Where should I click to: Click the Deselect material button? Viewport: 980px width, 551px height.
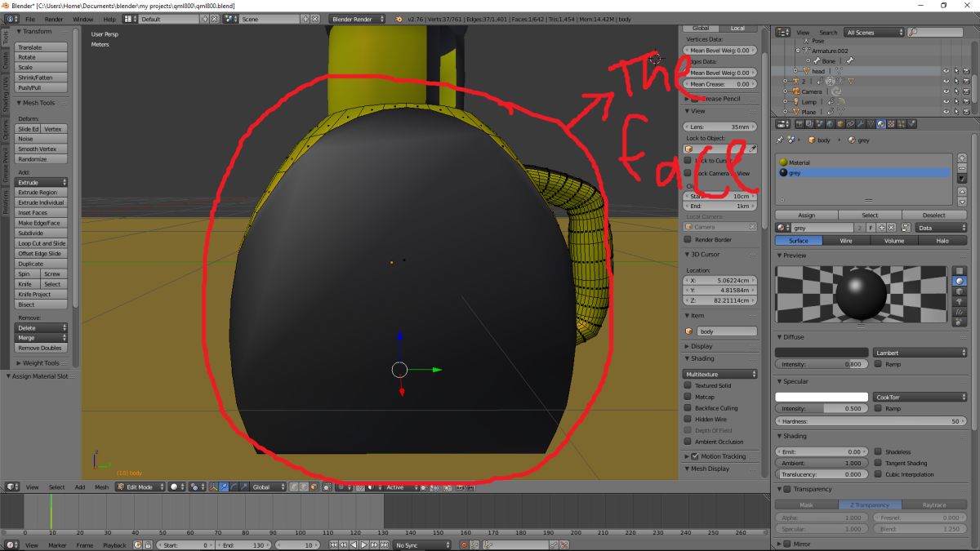pos(934,216)
